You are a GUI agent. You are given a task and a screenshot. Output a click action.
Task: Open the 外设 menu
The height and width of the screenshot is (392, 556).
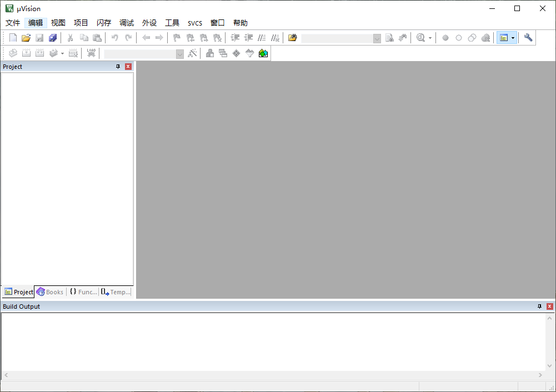point(149,23)
